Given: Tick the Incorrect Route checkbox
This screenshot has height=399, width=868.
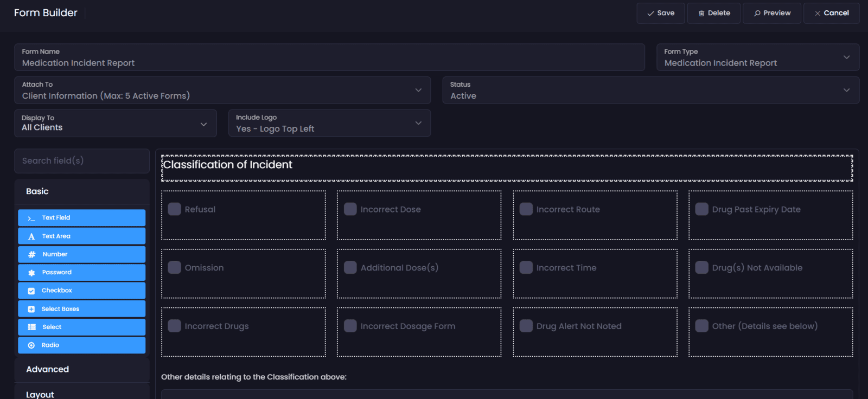Looking at the screenshot, I should click(526, 209).
